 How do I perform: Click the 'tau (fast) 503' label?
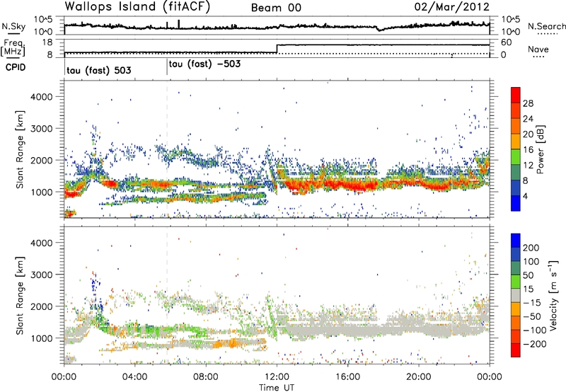(99, 70)
